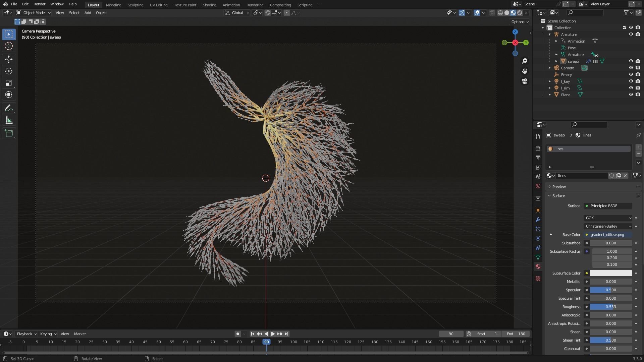The height and width of the screenshot is (362, 644).
Task: Open the Output properties tab
Action: pyautogui.click(x=538, y=158)
